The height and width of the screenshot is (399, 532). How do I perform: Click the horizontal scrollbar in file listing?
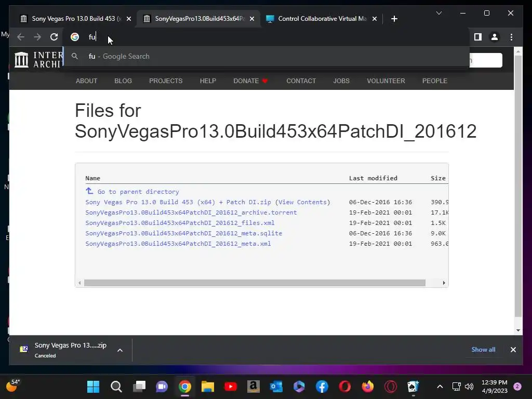coord(255,283)
